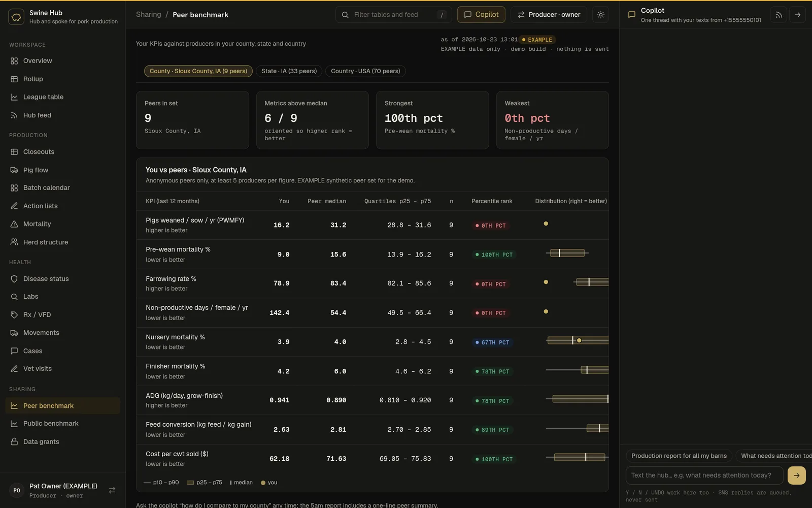Send the Copilot message with the arrow button
Viewport: 812px width, 508px height.
pos(797,475)
